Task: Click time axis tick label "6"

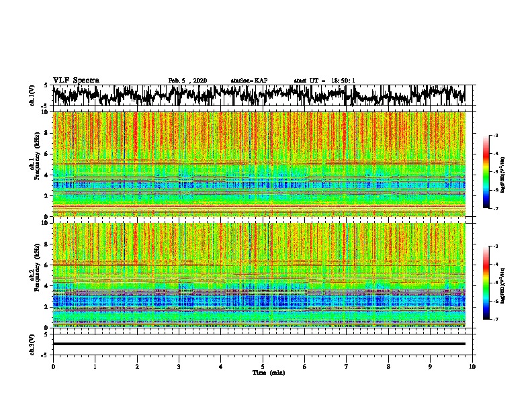Action: [305, 367]
